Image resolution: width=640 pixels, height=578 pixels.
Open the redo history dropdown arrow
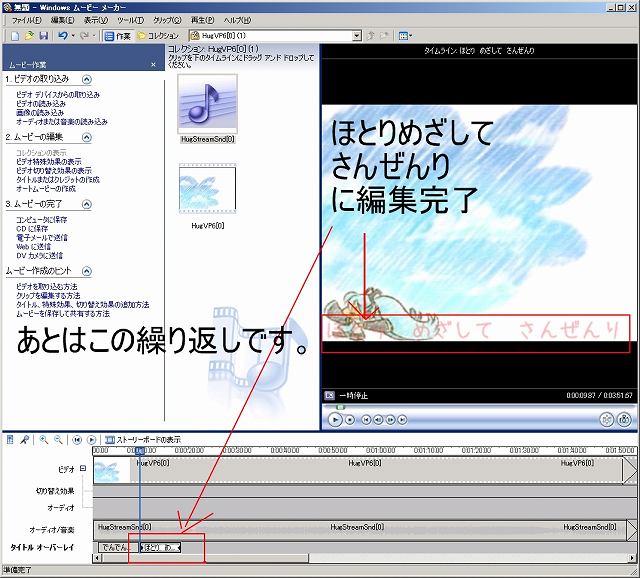pos(94,36)
